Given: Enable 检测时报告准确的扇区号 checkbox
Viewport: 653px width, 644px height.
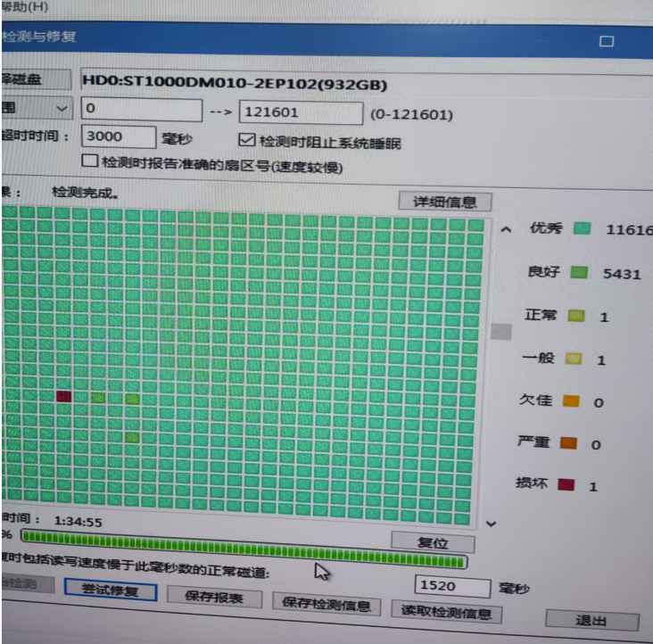Looking at the screenshot, I should point(90,161).
